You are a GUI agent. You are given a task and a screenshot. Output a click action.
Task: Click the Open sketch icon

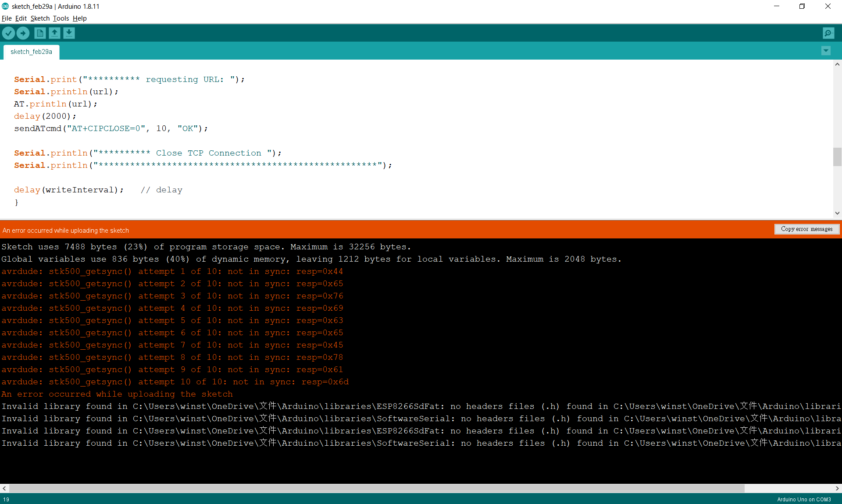click(54, 33)
